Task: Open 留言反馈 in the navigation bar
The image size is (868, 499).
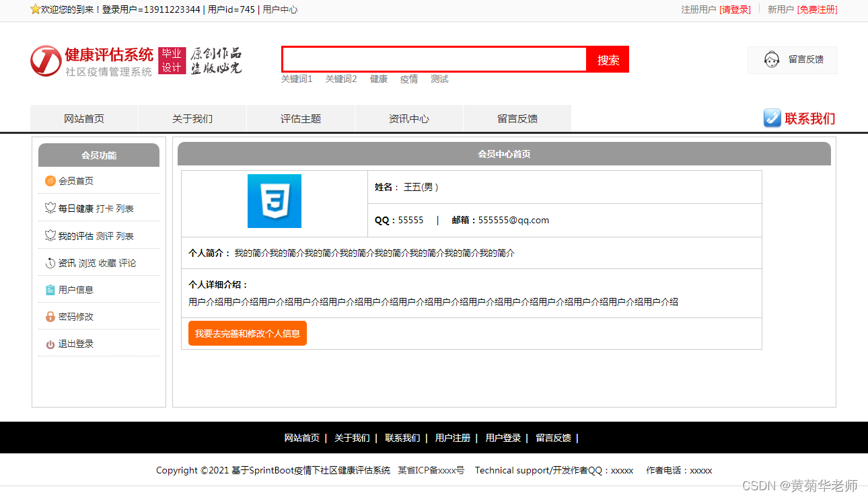Action: tap(517, 119)
